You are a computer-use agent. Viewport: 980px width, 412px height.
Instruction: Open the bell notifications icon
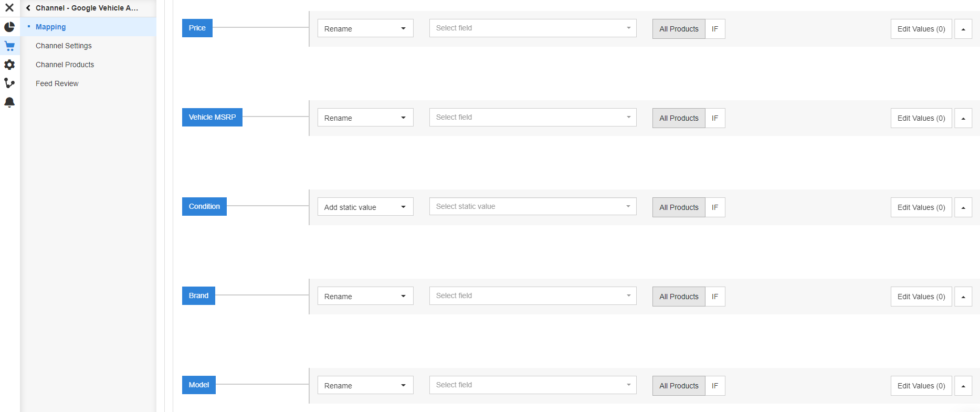[x=9, y=102]
